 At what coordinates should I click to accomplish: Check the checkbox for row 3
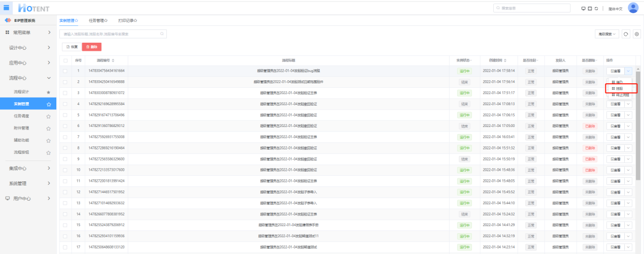click(x=65, y=93)
